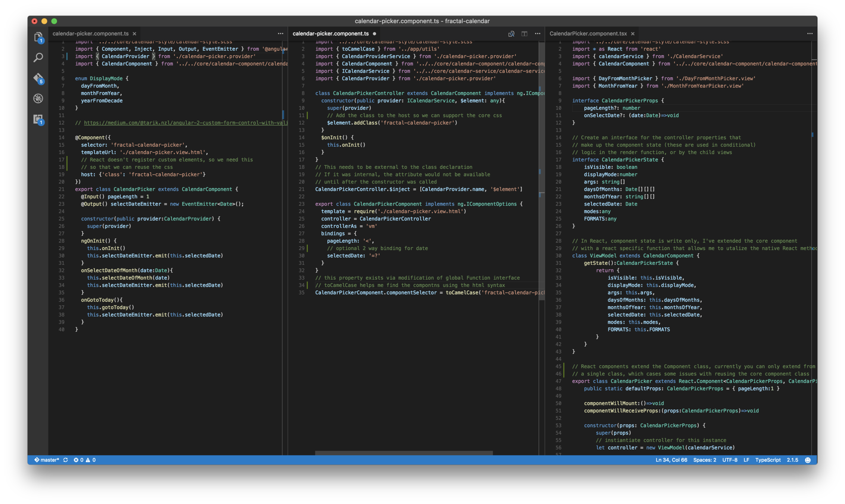Click 'ngOnInit() {' in the left editor
The height and width of the screenshot is (504, 845).
pyautogui.click(x=99, y=241)
